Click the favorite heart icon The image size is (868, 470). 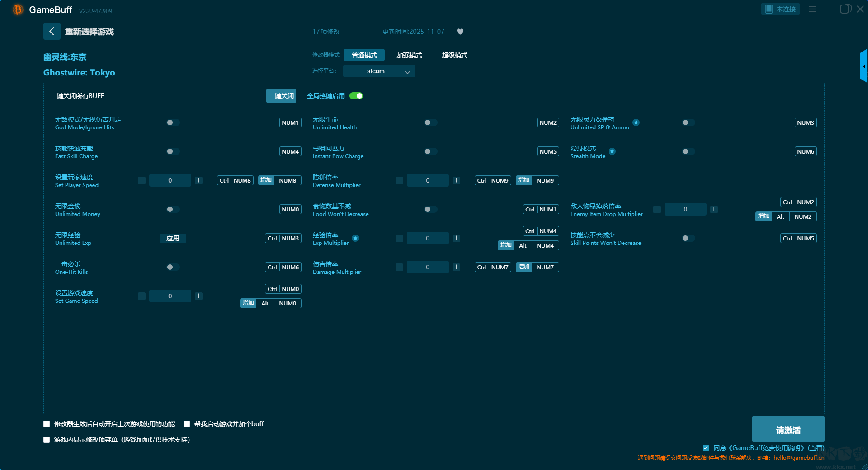pos(460,32)
